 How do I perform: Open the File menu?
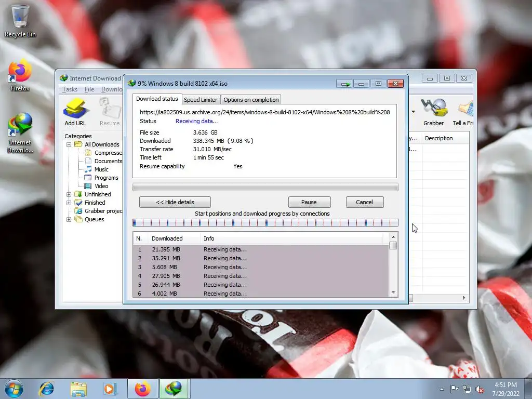pyautogui.click(x=89, y=89)
